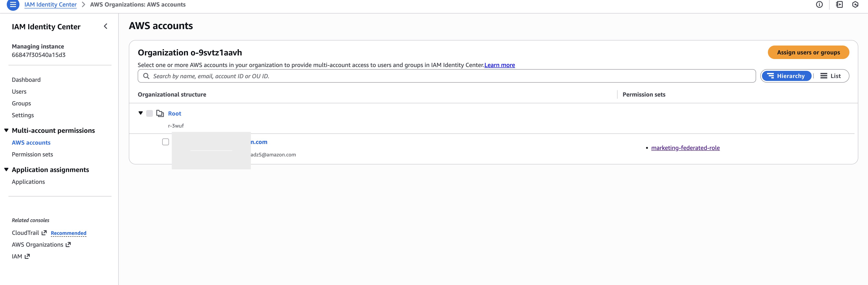
Task: Click the search magnifier in the accounts search bar
Action: (x=147, y=76)
